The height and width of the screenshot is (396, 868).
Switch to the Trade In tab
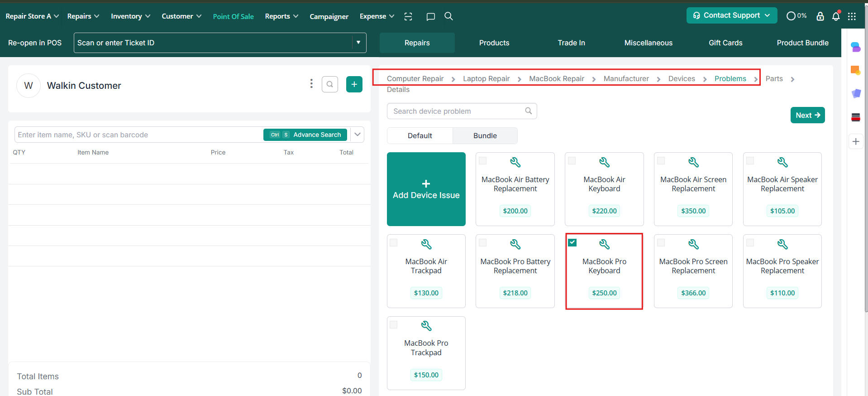click(x=571, y=43)
